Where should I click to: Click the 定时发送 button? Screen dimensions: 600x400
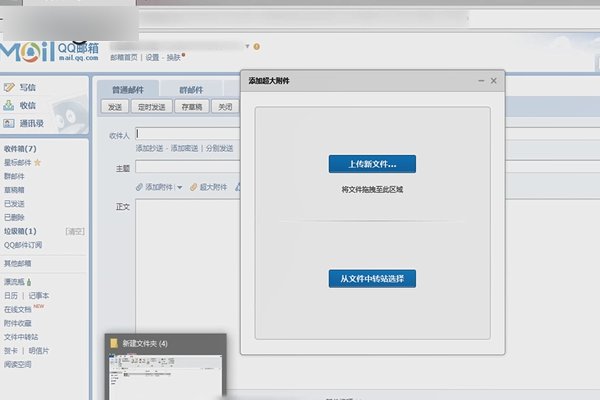152,107
